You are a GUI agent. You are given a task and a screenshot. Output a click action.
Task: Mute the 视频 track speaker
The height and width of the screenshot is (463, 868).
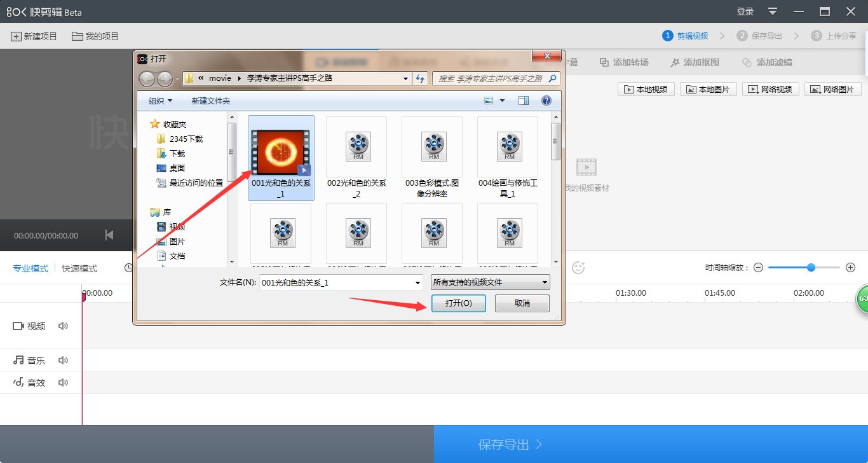62,326
